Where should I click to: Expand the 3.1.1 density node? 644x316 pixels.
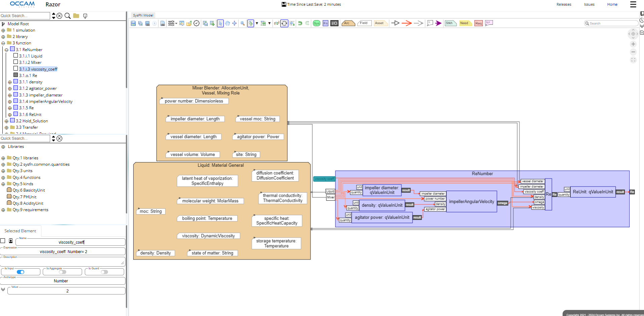(10, 82)
